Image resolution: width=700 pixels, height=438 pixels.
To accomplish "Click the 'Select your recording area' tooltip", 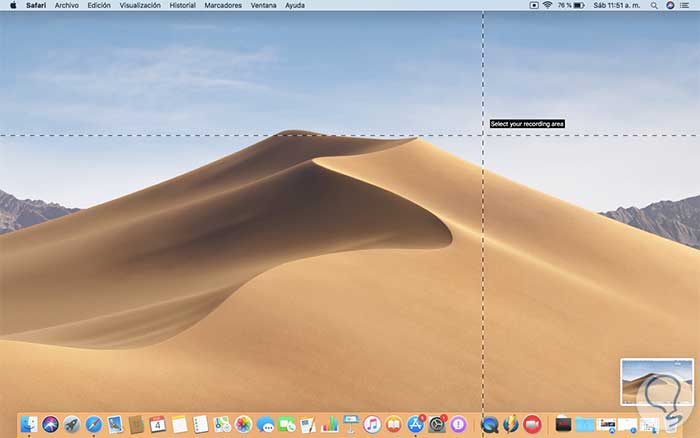I will [x=527, y=124].
